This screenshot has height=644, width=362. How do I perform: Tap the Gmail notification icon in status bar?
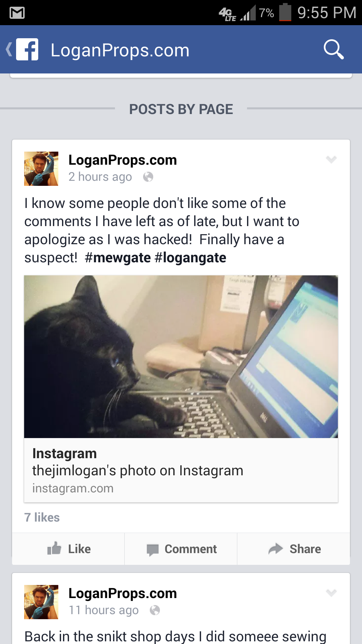point(17,13)
